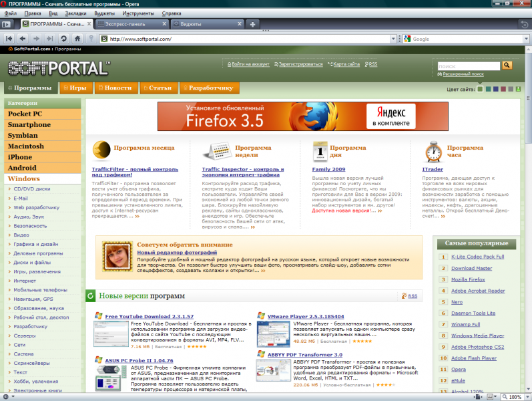The image size is (532, 401).
Task: Open the home page via Home icon
Action: tap(77, 39)
